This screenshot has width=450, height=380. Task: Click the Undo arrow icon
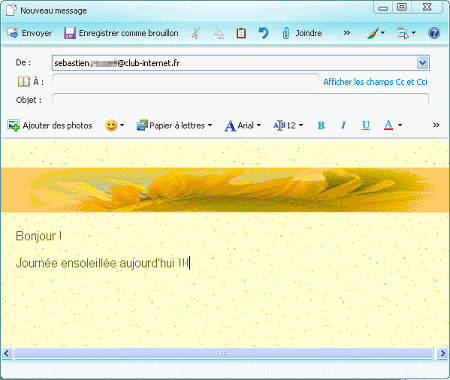pos(263,33)
